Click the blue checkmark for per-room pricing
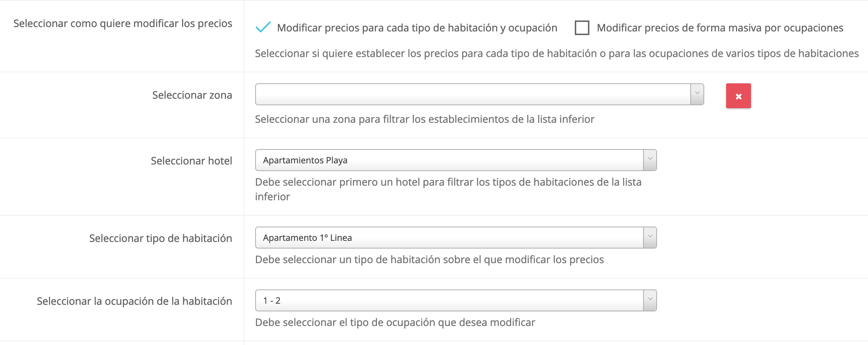This screenshot has height=345, width=868. pos(263,27)
